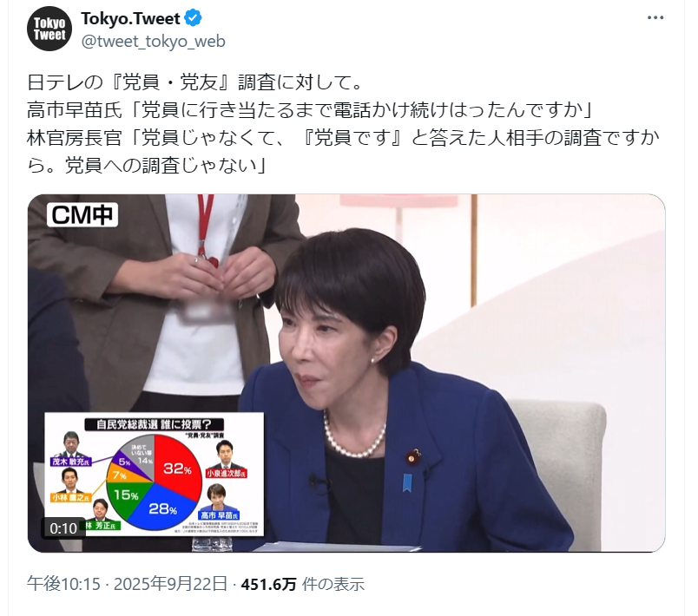Play the embedded video

346,373
